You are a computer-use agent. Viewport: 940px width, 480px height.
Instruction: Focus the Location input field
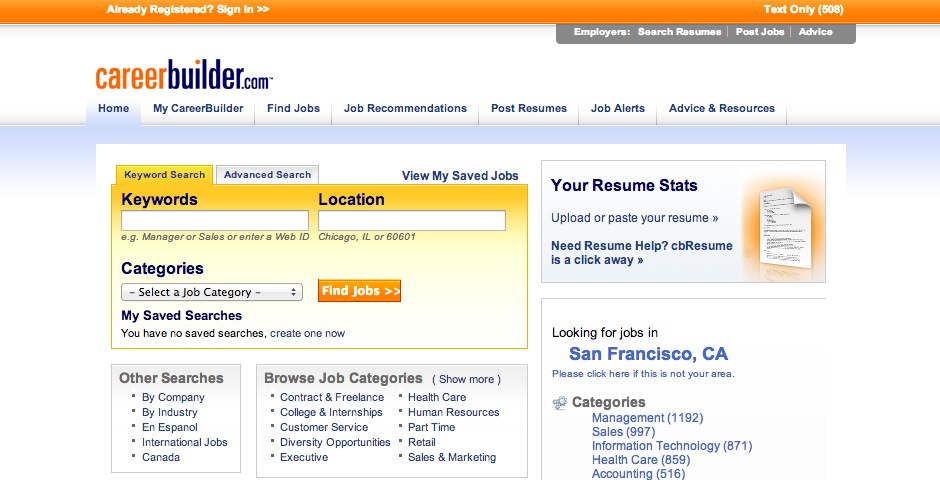412,221
